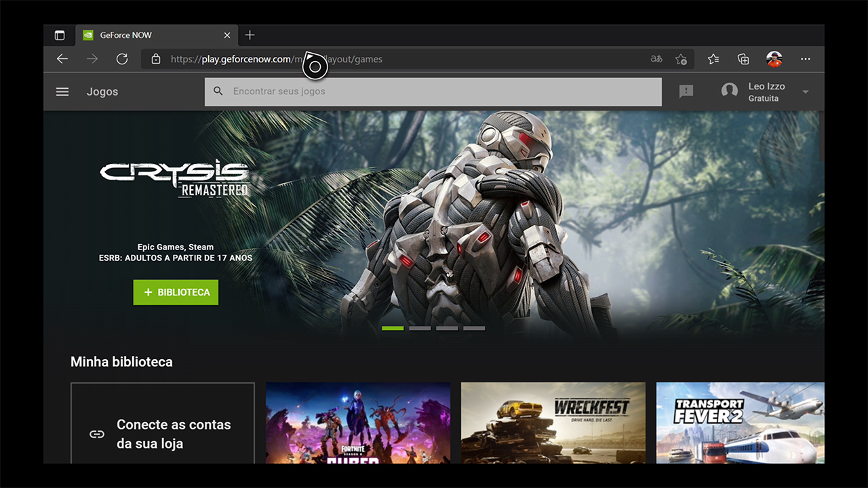Add this page to favorites

[681, 59]
